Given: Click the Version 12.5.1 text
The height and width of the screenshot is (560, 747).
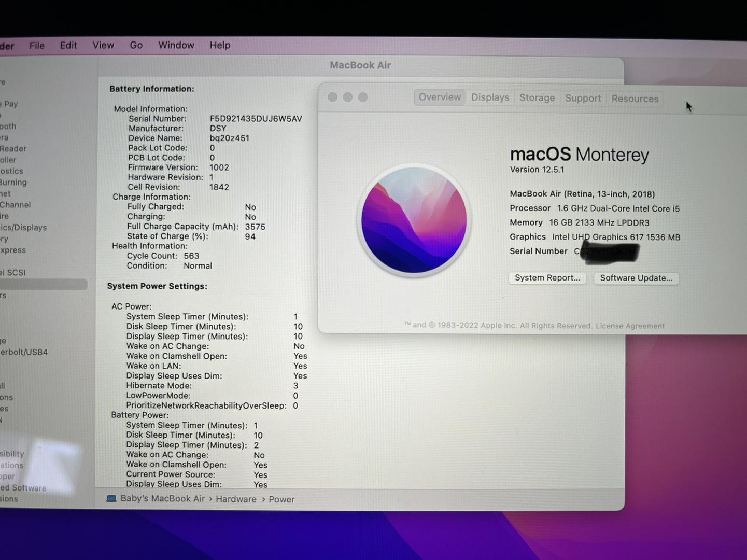Looking at the screenshot, I should click(x=537, y=170).
